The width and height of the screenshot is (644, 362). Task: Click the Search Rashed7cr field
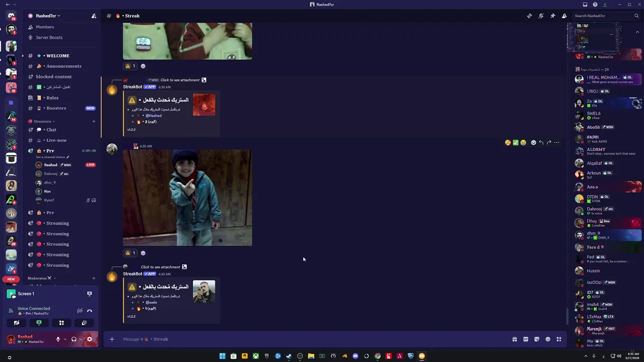606,16
